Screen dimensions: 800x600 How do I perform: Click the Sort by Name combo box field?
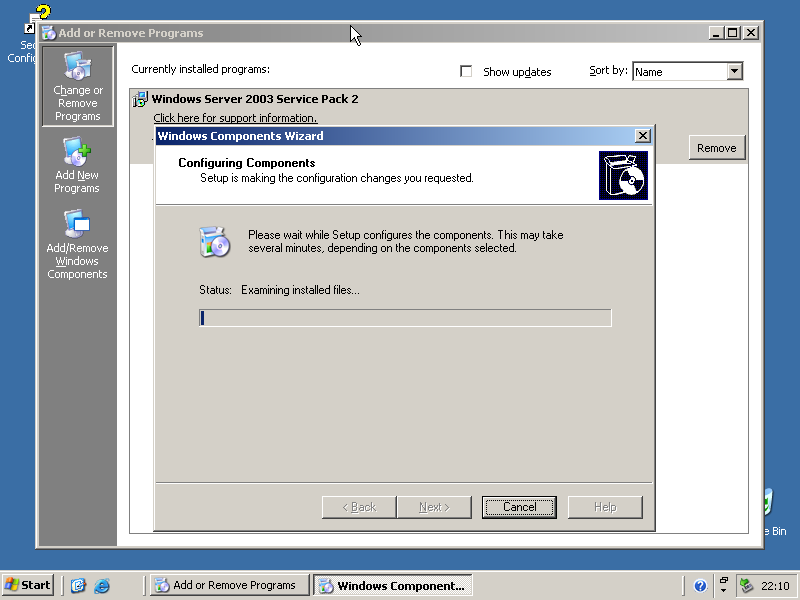[679, 71]
